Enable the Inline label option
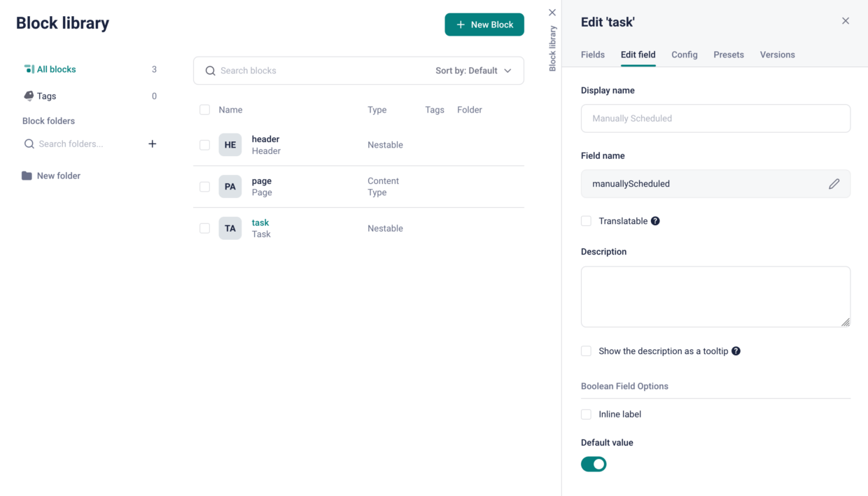 586,414
